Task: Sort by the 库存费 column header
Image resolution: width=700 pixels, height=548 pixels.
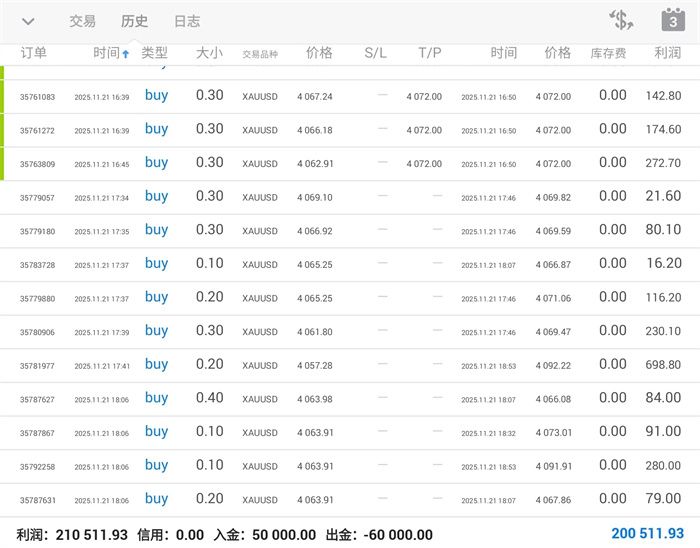Action: click(x=608, y=53)
